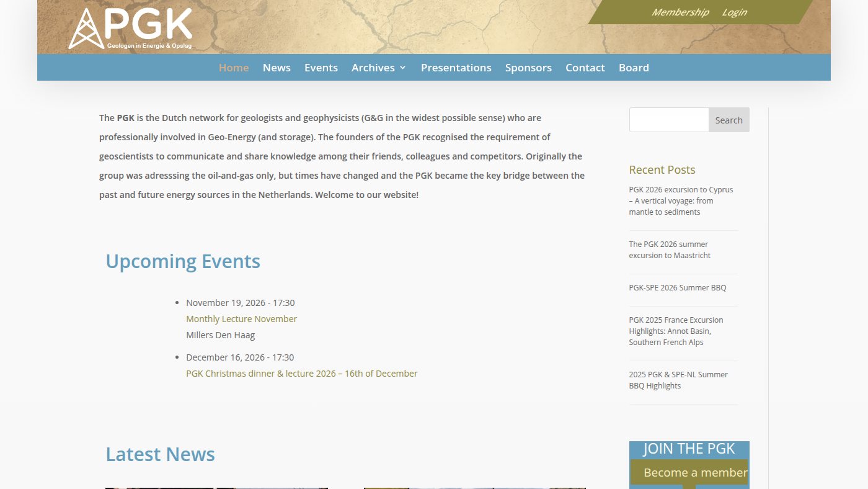Navigate to the Board page
This screenshot has width=868, height=489.
click(634, 68)
